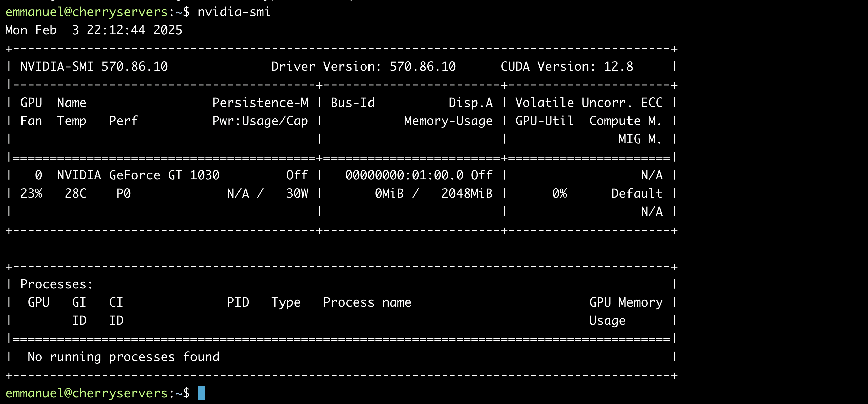Select the Bus-Id value 00000000:01:00.0
868x404 pixels.
click(x=418, y=175)
